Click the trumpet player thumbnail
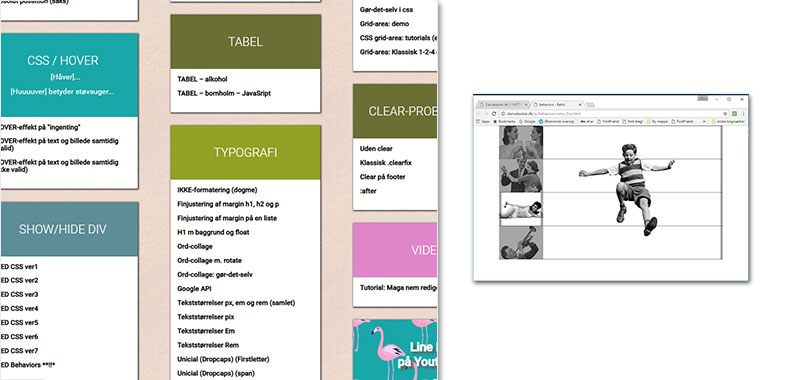 [521, 242]
